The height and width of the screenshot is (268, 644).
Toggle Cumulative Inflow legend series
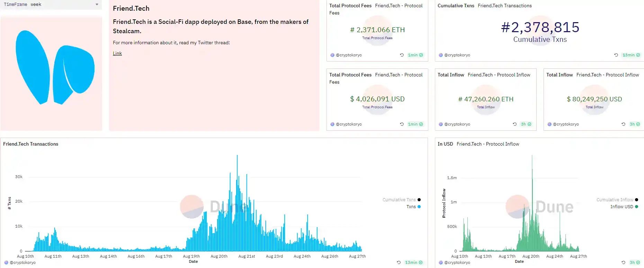[x=617, y=200]
